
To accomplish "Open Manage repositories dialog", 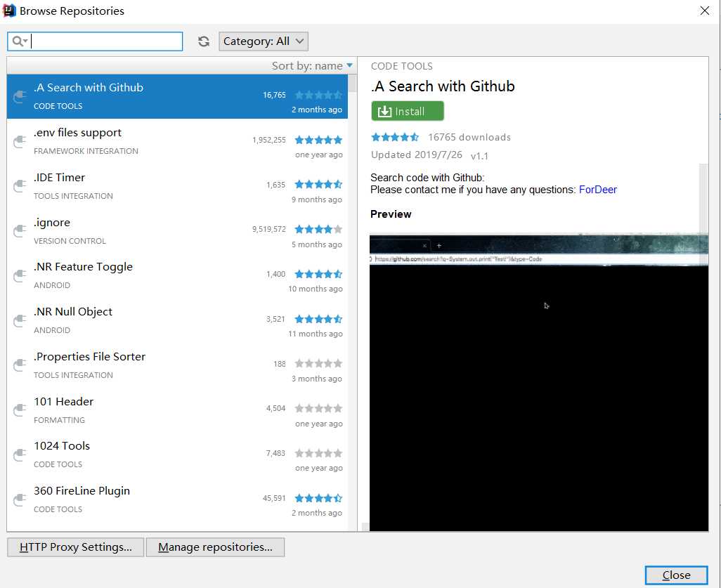I will [215, 547].
